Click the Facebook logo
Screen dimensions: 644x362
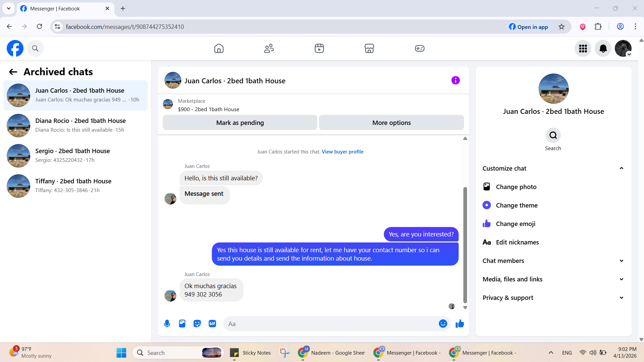(15, 48)
